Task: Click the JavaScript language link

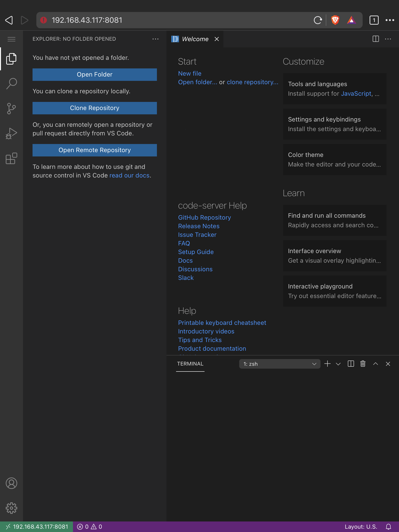Action: tap(356, 94)
